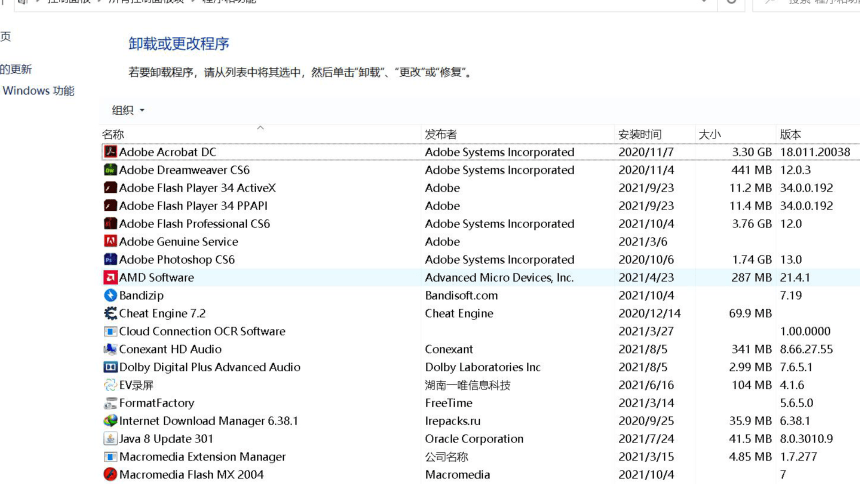Select the Adobe Acrobat DC row name
Viewport: 860px width, 484px height.
coord(168,152)
